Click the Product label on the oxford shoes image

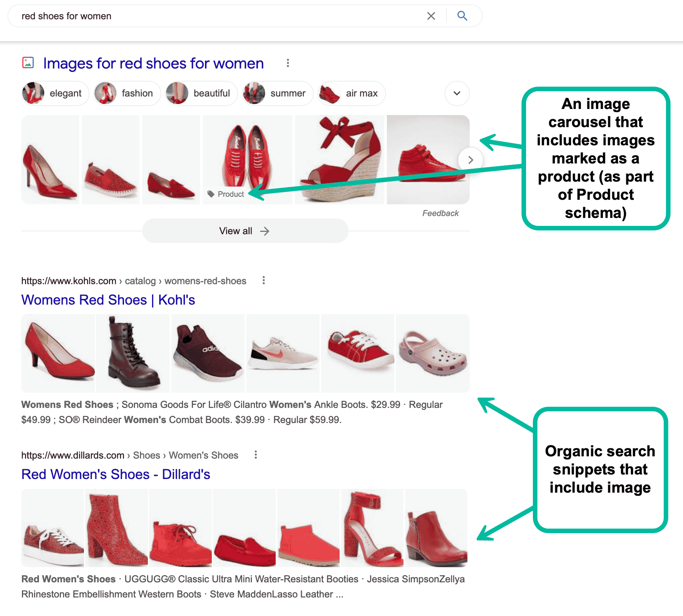(231, 194)
